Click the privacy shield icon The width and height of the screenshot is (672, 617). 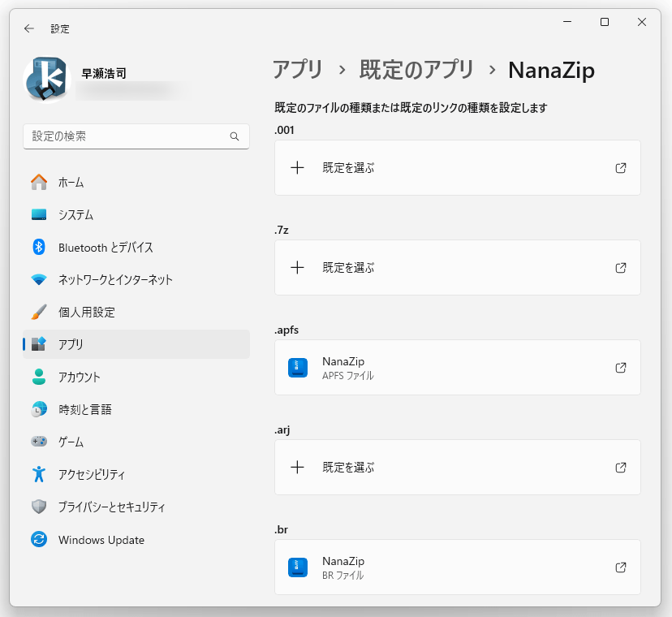pos(39,507)
